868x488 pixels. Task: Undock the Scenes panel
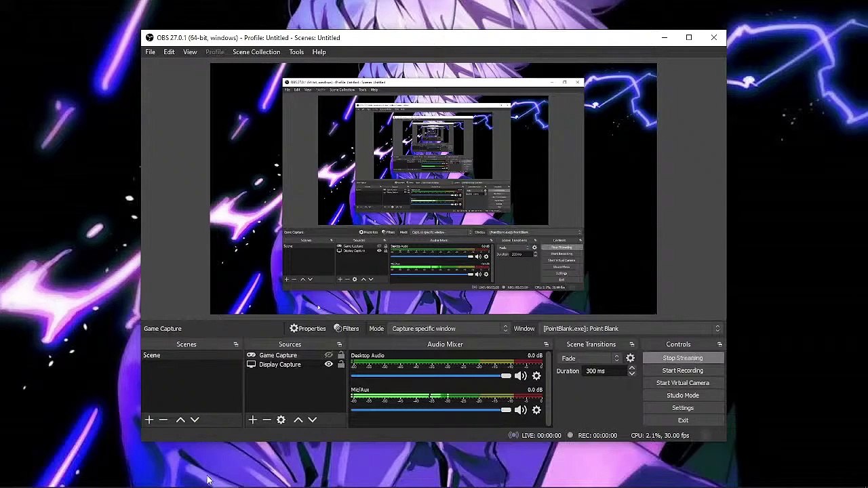point(236,344)
